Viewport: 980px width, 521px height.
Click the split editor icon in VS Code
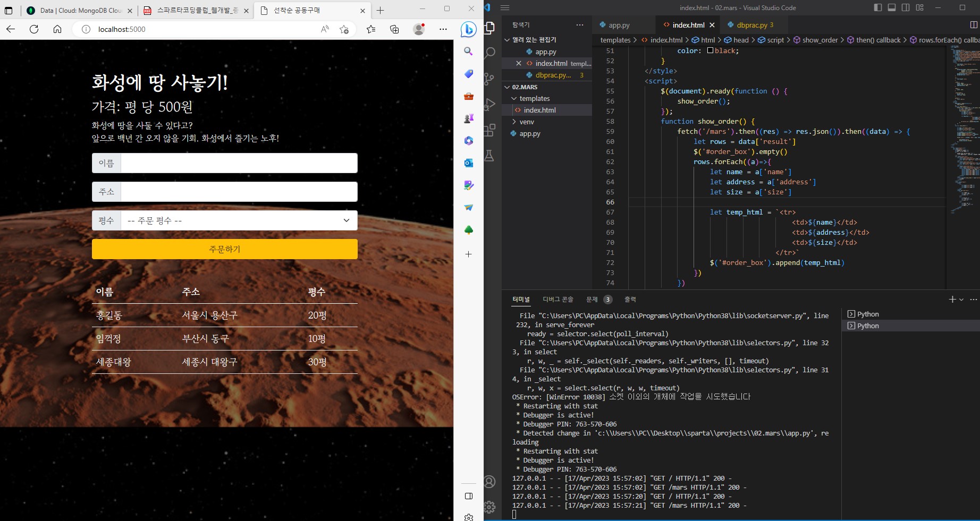tap(974, 25)
